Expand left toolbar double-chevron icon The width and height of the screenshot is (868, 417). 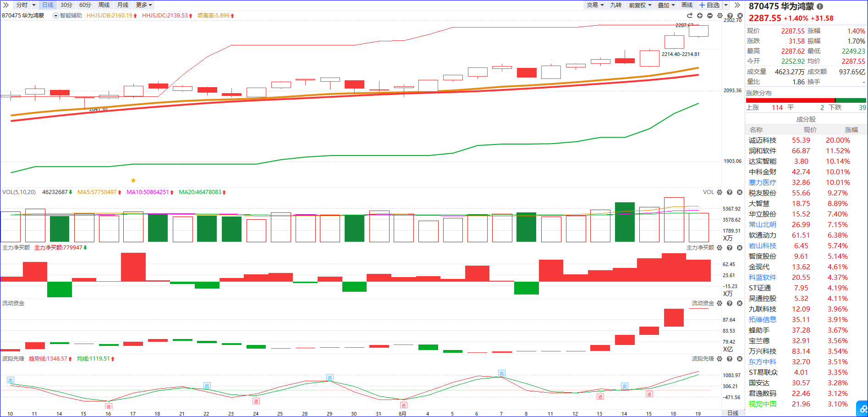[x=6, y=5]
